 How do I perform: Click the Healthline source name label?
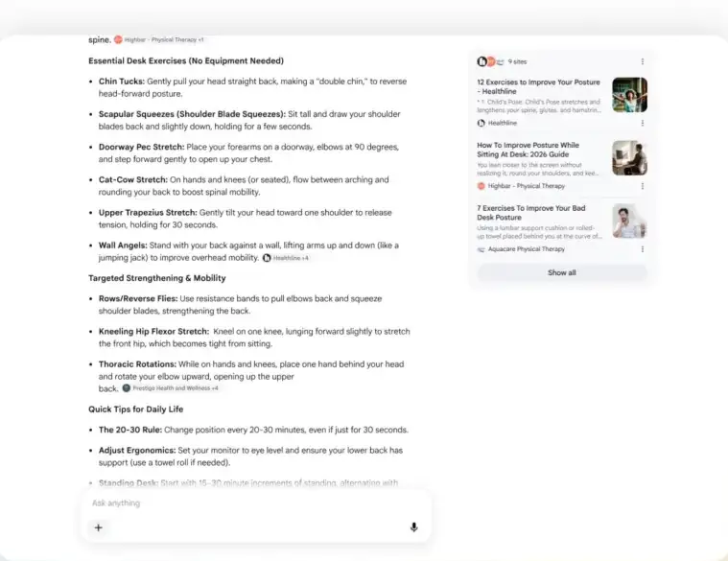[x=503, y=123]
